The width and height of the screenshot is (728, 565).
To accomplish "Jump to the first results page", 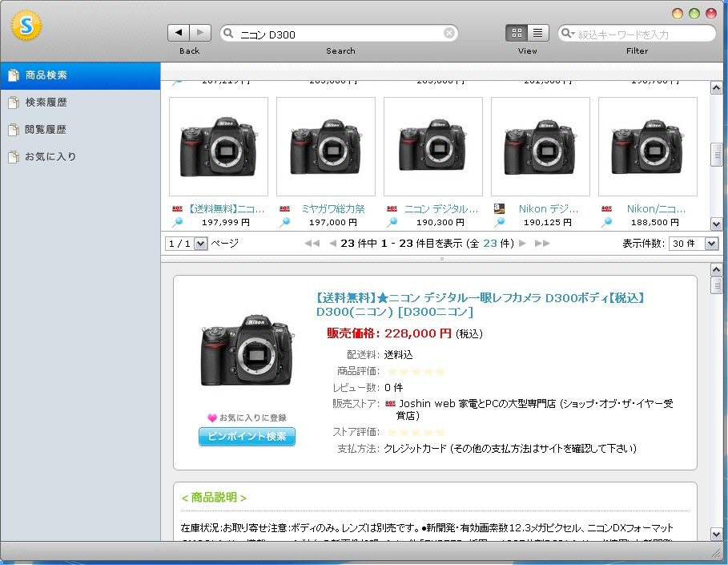I will pyautogui.click(x=312, y=243).
